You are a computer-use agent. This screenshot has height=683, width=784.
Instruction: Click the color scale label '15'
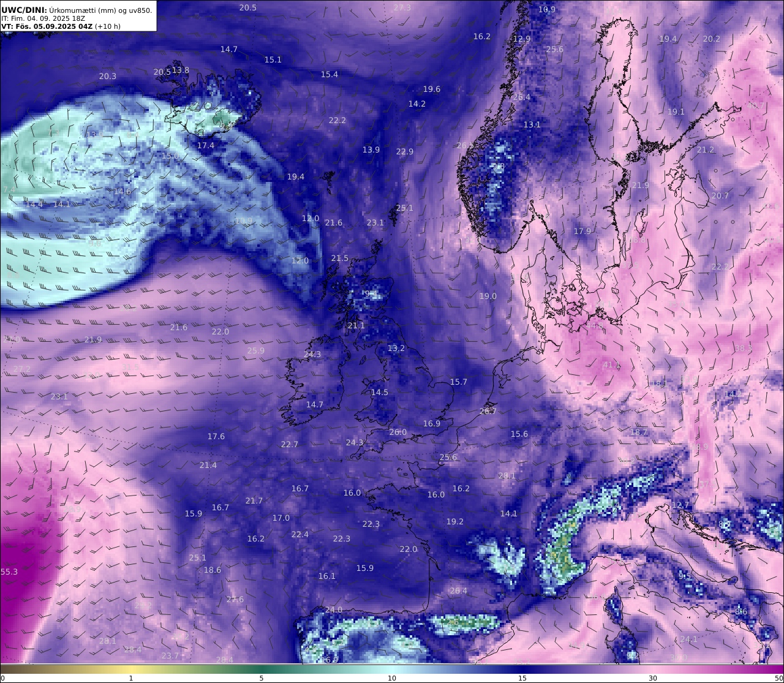522,678
